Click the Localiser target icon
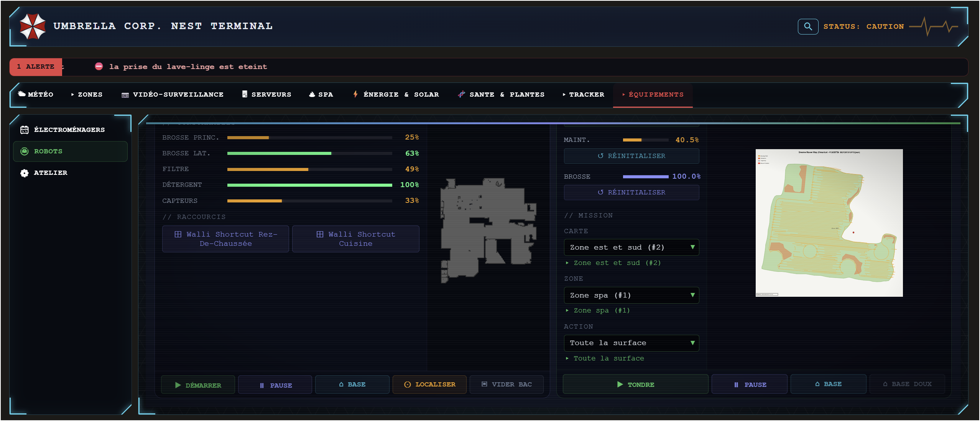This screenshot has width=980, height=421. (407, 385)
